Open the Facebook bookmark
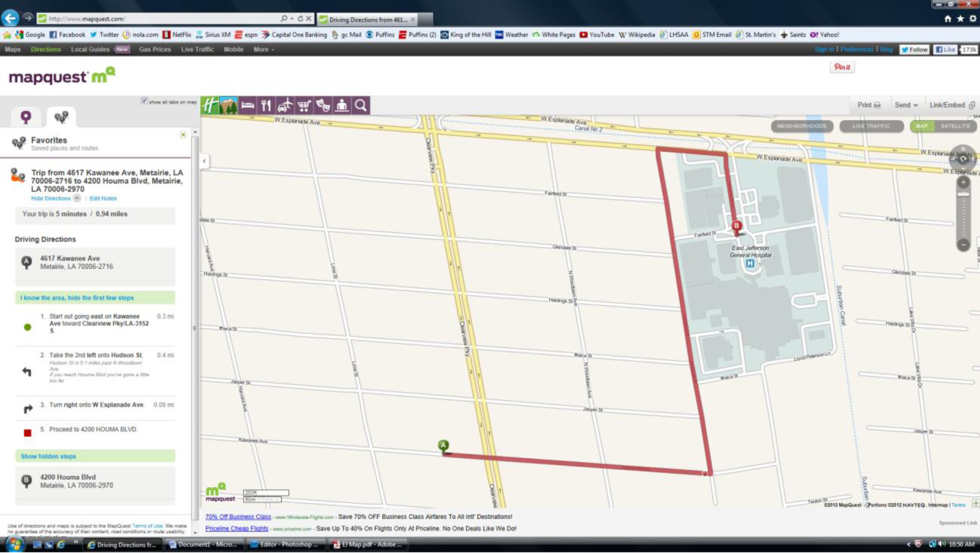Image resolution: width=980 pixels, height=553 pixels. [x=67, y=35]
